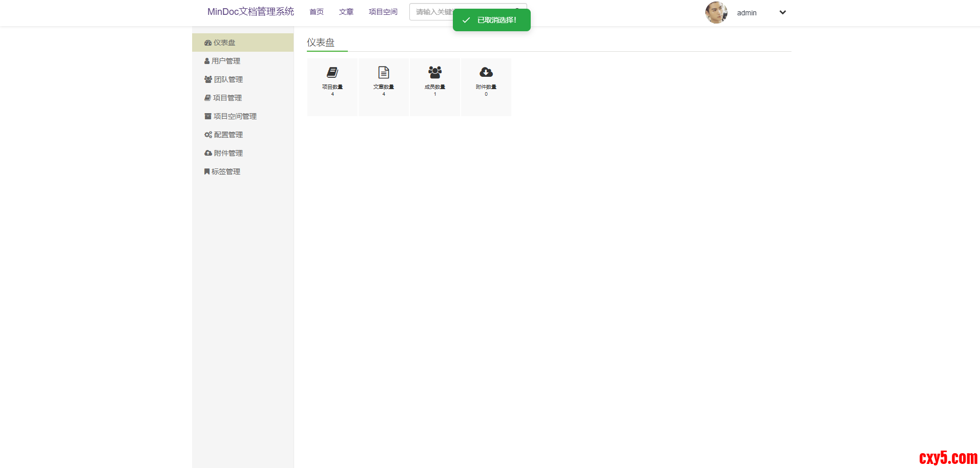Open 项目空间 in top navigation
The image size is (980, 468).
click(383, 12)
